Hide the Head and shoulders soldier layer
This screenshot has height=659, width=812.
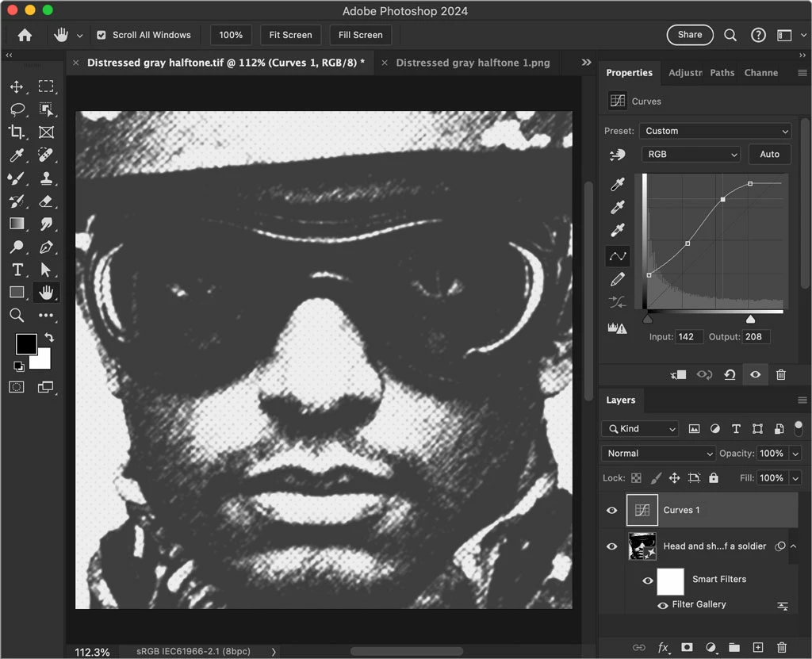(611, 546)
